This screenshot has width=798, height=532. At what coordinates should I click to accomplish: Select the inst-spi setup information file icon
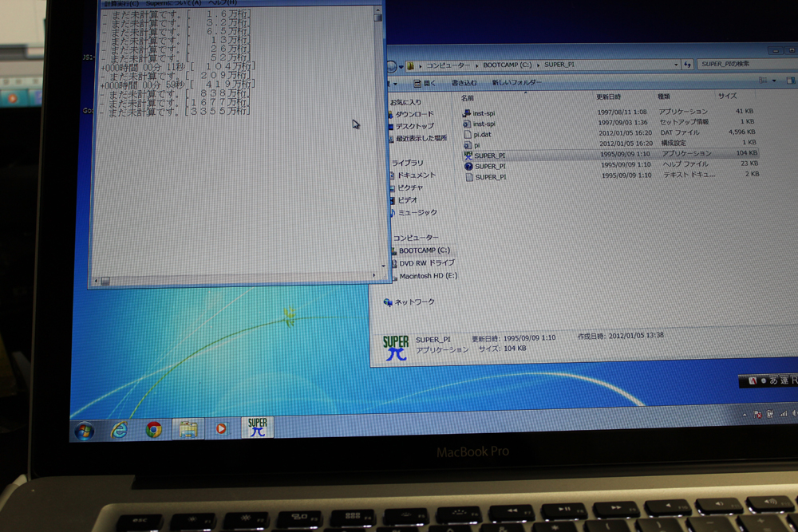[x=467, y=124]
